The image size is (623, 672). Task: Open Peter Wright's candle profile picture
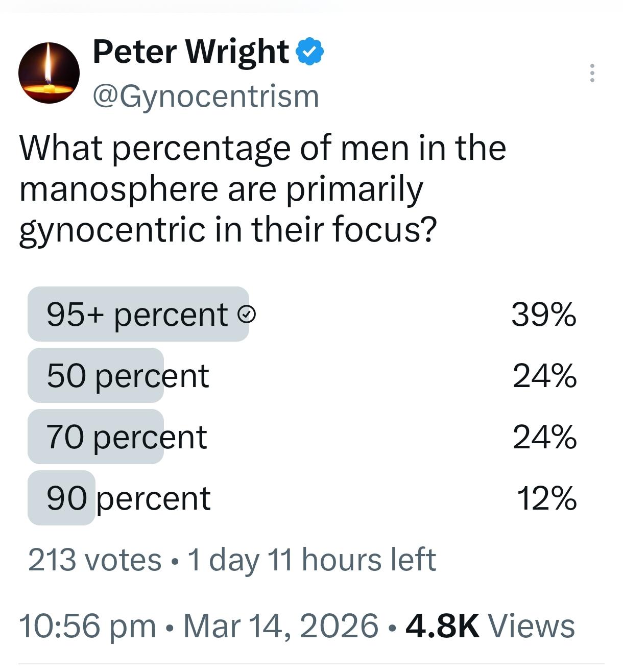(x=49, y=73)
